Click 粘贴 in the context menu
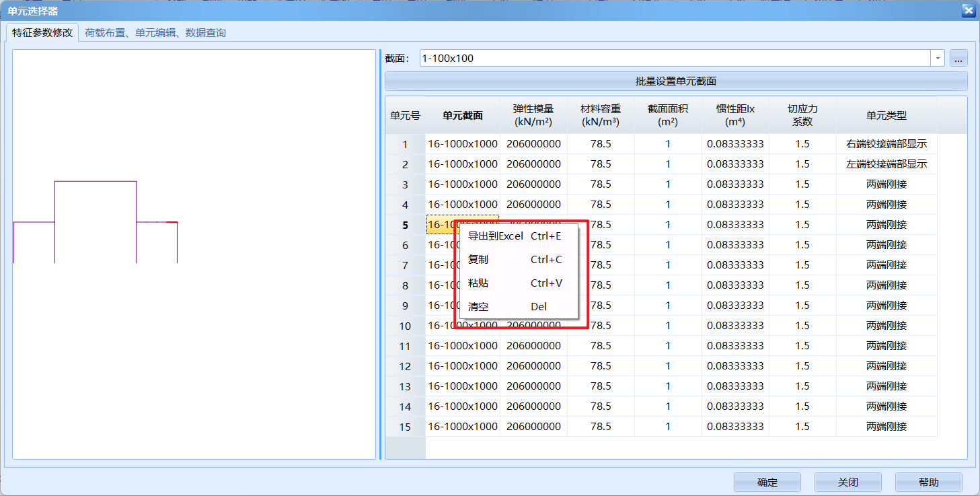 [478, 283]
